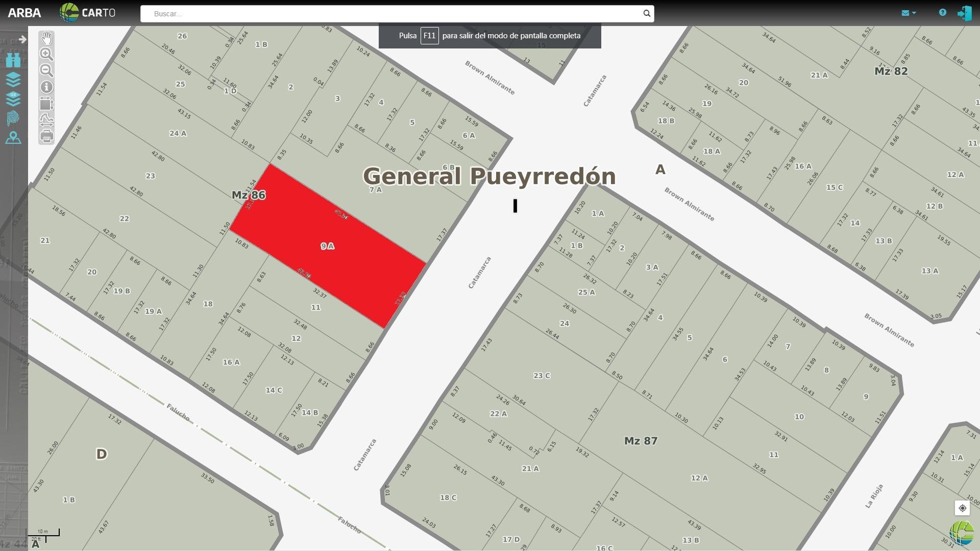Select parcel 14 C
This screenshot has width=980, height=551.
274,390
